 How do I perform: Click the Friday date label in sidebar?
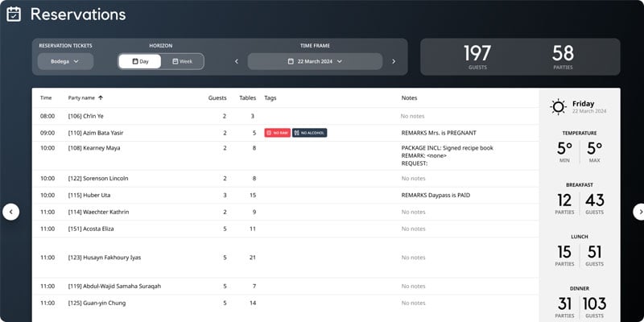583,104
